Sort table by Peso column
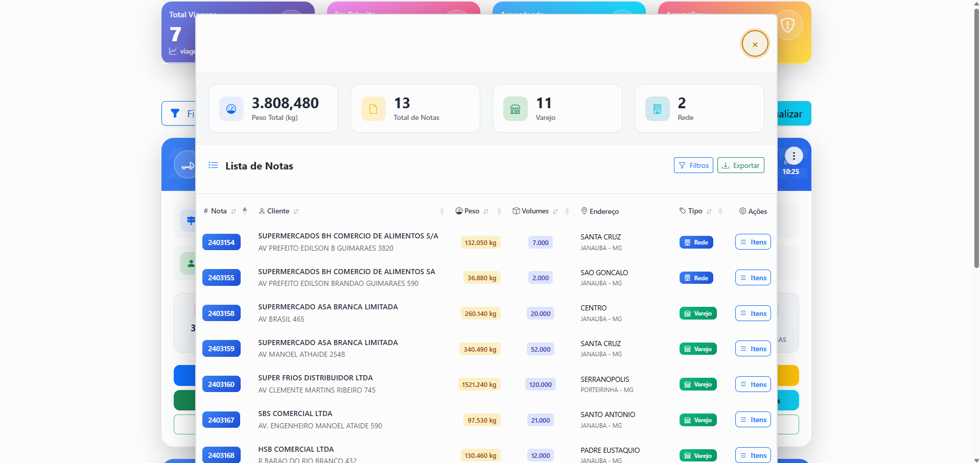The height and width of the screenshot is (463, 980). point(472,211)
